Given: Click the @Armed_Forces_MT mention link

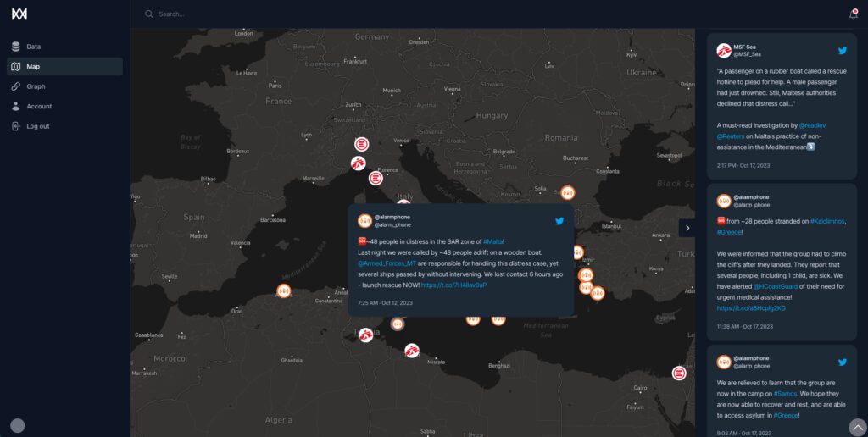Looking at the screenshot, I should click(387, 263).
